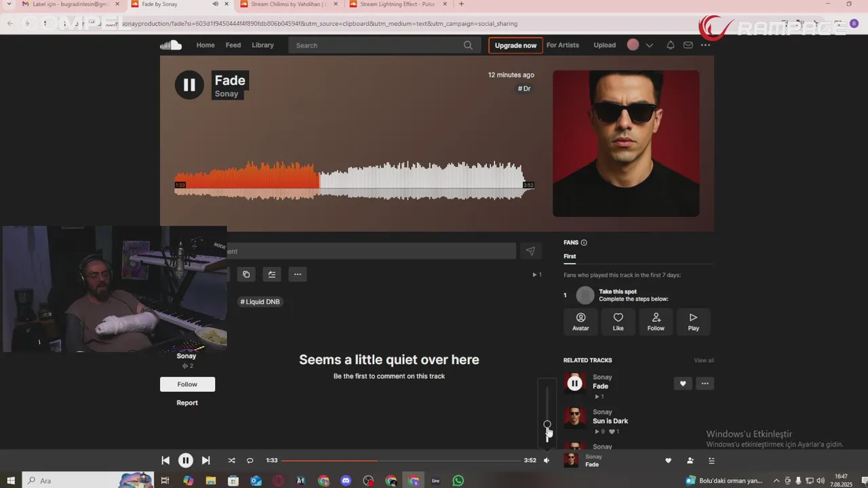Switch to the Stream Chilimsi by Vahdihan tab

[x=288, y=4]
